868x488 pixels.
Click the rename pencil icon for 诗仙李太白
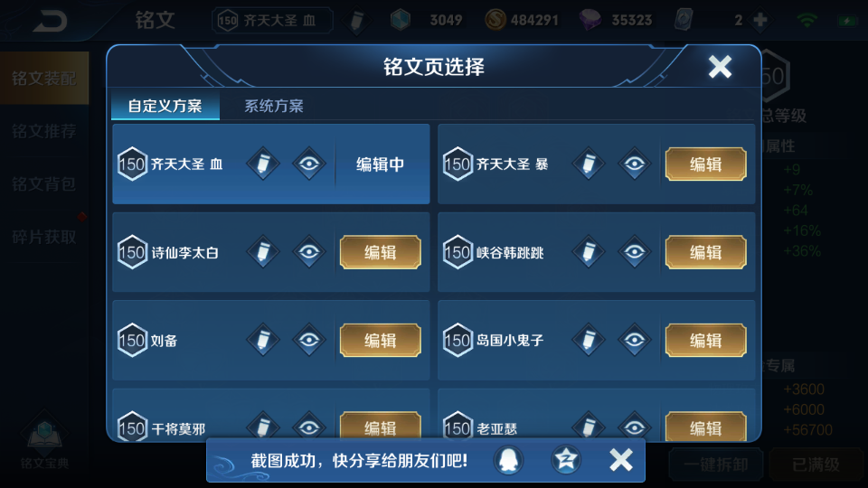[x=263, y=252]
